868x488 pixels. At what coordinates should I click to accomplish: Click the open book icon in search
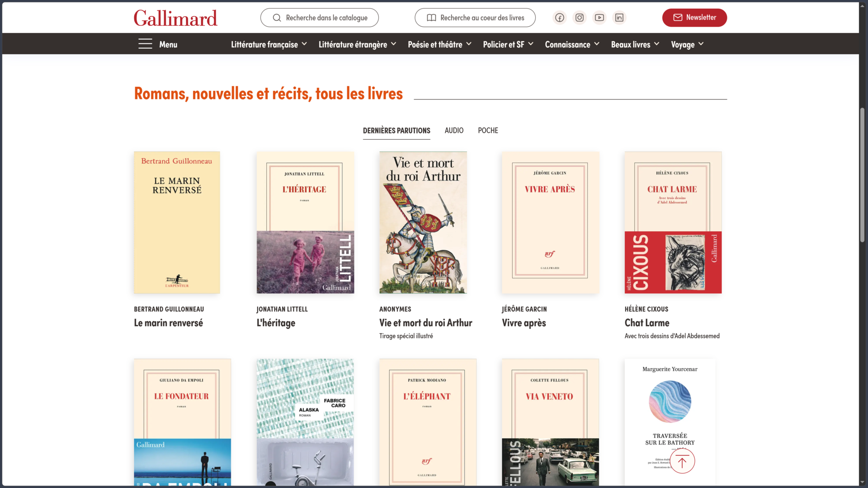click(x=432, y=18)
